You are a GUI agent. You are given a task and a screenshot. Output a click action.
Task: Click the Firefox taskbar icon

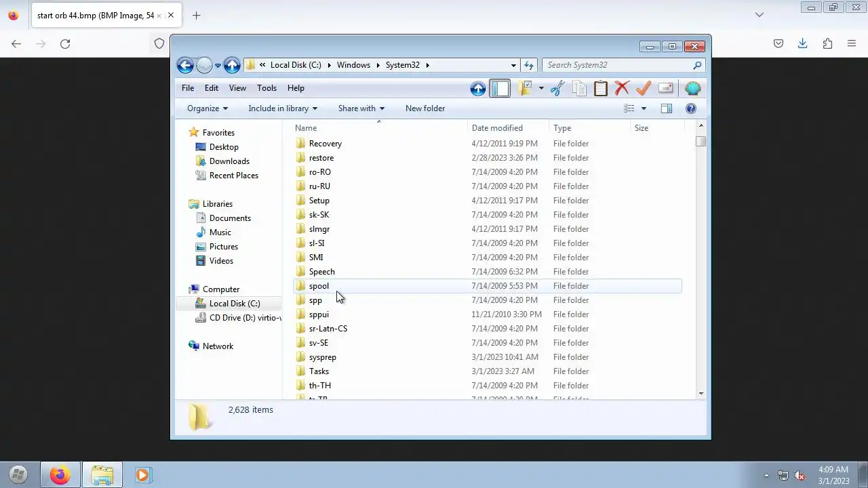[60, 475]
